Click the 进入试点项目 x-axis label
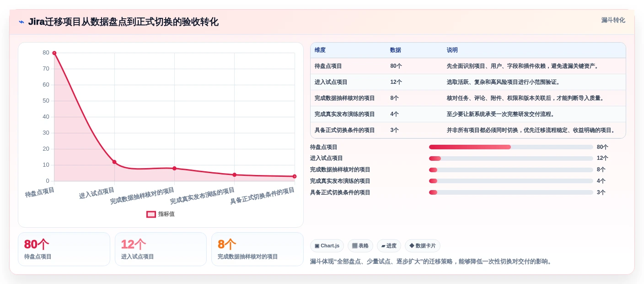 pos(97,193)
